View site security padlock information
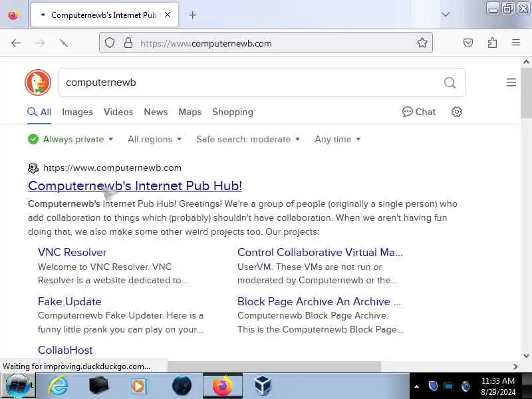 click(128, 43)
